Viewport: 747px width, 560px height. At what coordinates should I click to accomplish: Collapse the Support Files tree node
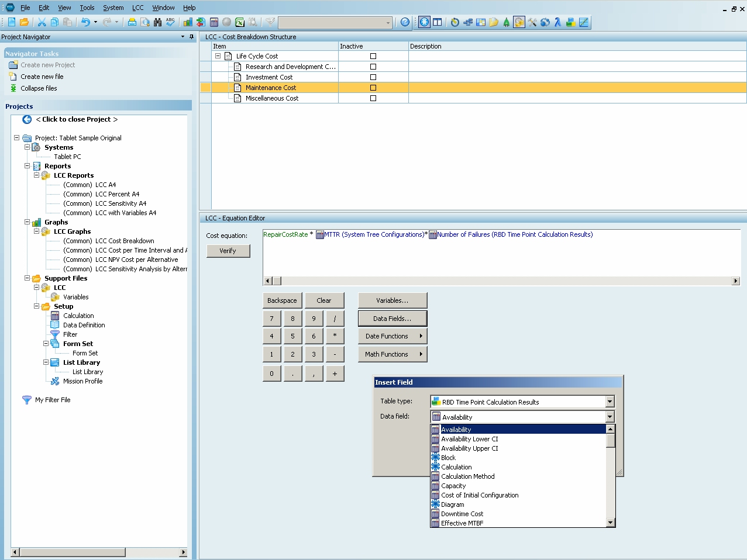[x=27, y=278]
